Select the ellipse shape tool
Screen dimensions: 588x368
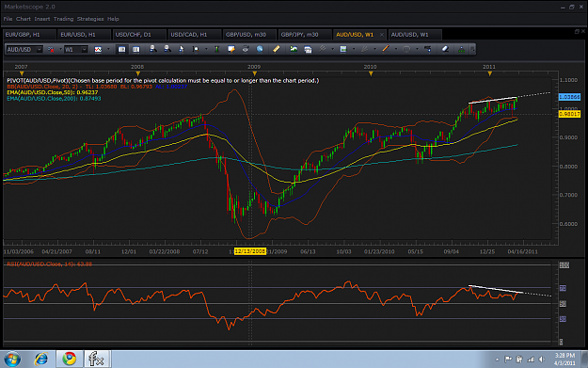click(406, 49)
